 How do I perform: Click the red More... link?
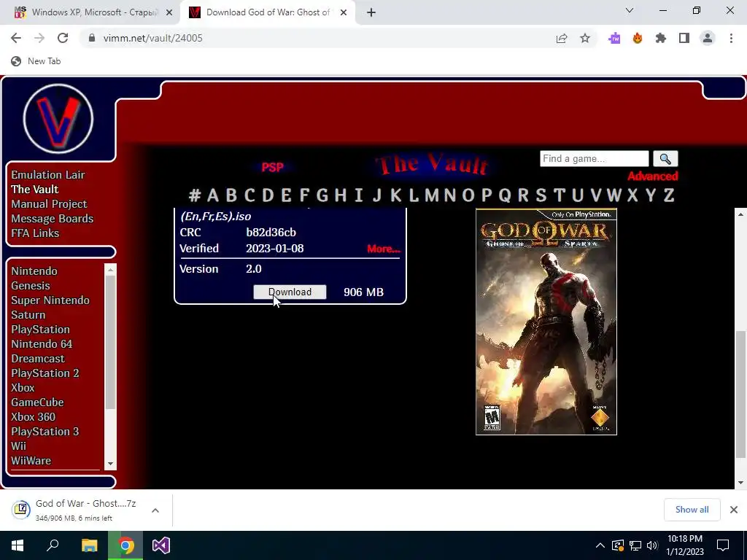point(384,249)
